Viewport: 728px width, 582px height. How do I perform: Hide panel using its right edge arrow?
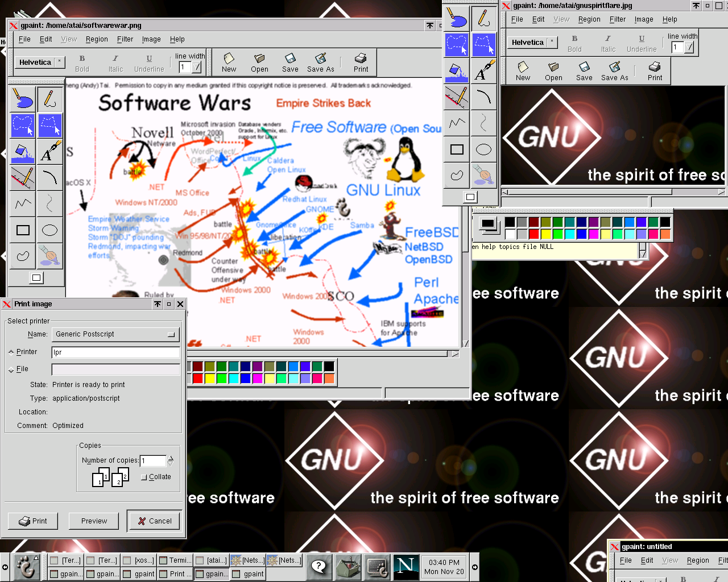click(x=474, y=567)
